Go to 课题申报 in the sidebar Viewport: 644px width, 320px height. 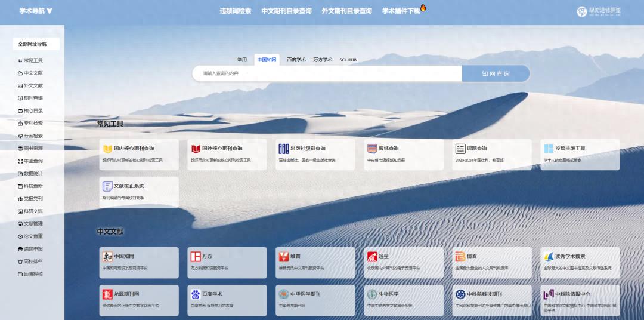(30, 249)
